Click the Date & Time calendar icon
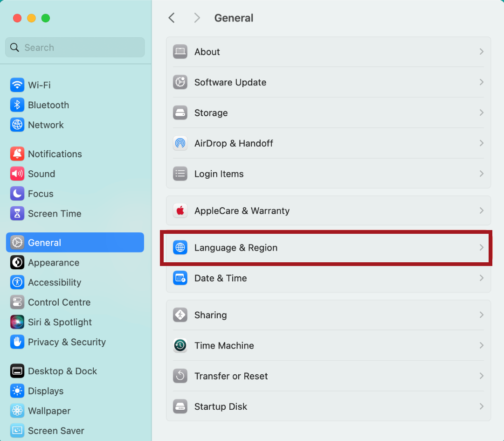 click(x=180, y=278)
